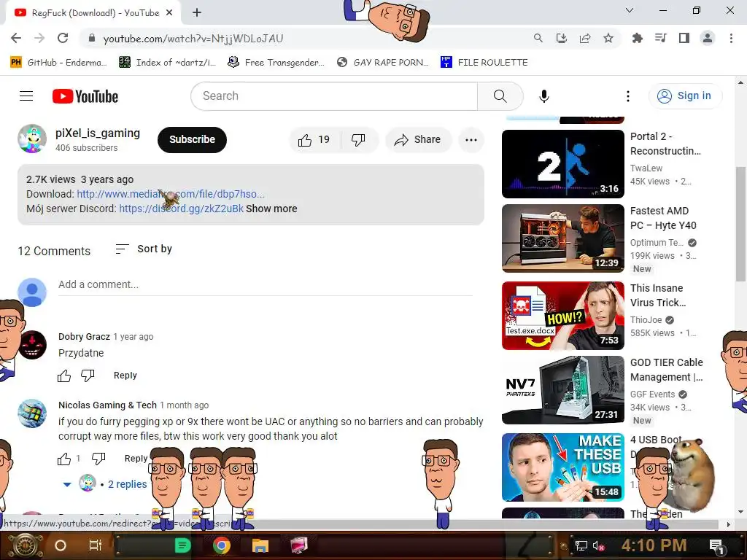Start voice search with the microphone
The height and width of the screenshot is (560, 747).
[x=543, y=96]
